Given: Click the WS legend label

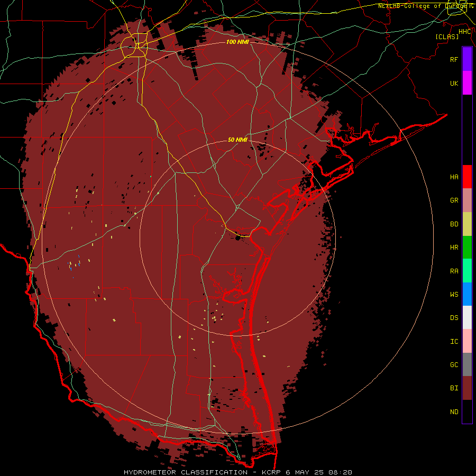Looking at the screenshot, I should (454, 295).
